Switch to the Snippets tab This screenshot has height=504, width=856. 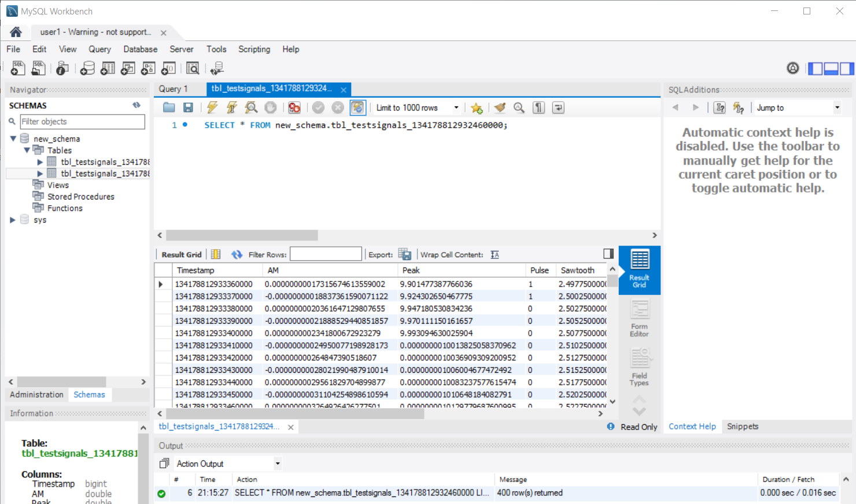[x=743, y=427]
